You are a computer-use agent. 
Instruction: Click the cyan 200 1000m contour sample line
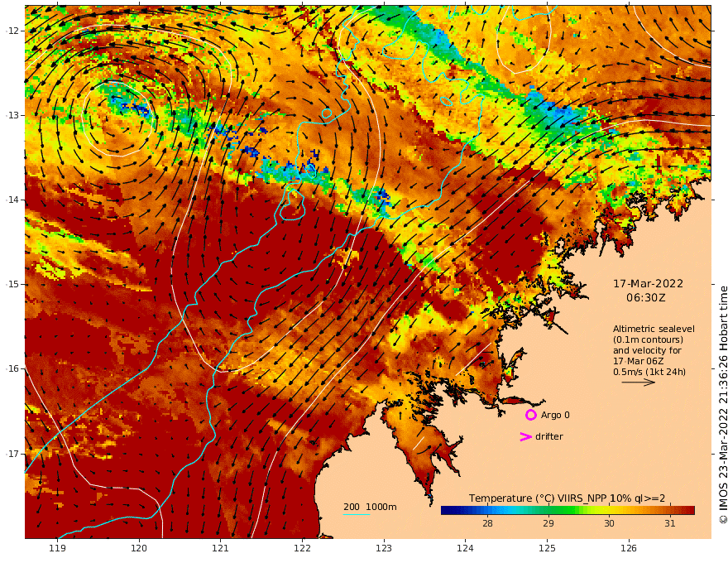[x=357, y=514]
